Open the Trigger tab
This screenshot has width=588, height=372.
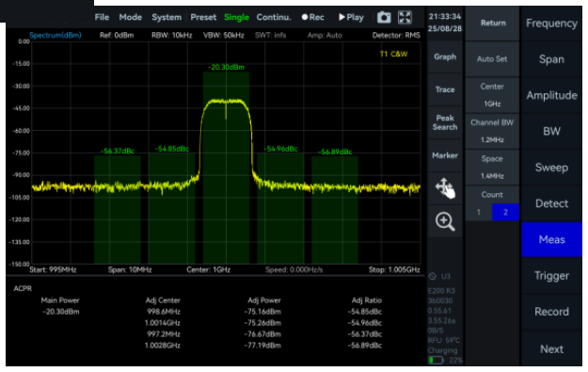click(x=551, y=276)
